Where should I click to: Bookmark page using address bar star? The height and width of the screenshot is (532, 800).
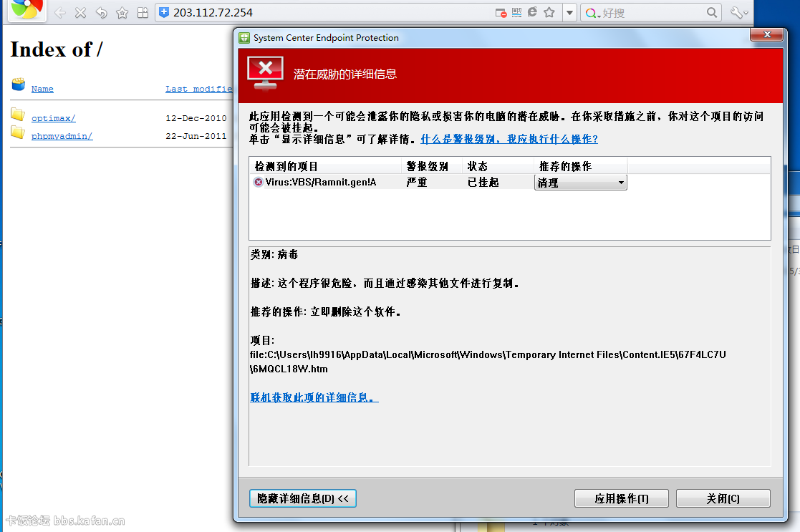pos(549,12)
